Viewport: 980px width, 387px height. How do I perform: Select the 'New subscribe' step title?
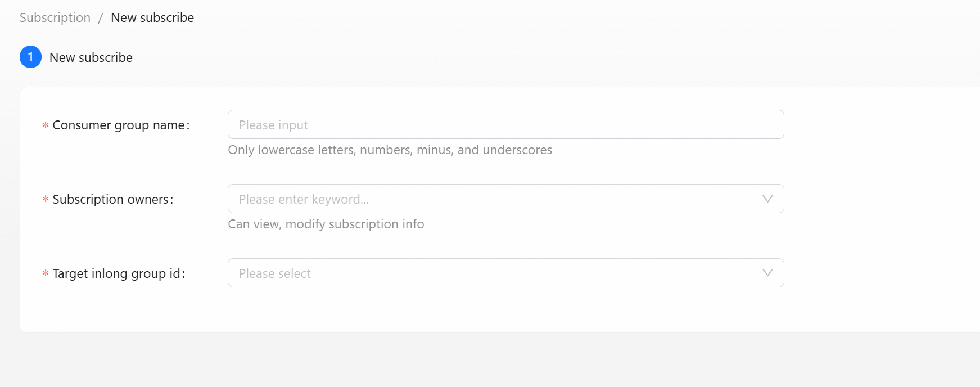pos(91,57)
